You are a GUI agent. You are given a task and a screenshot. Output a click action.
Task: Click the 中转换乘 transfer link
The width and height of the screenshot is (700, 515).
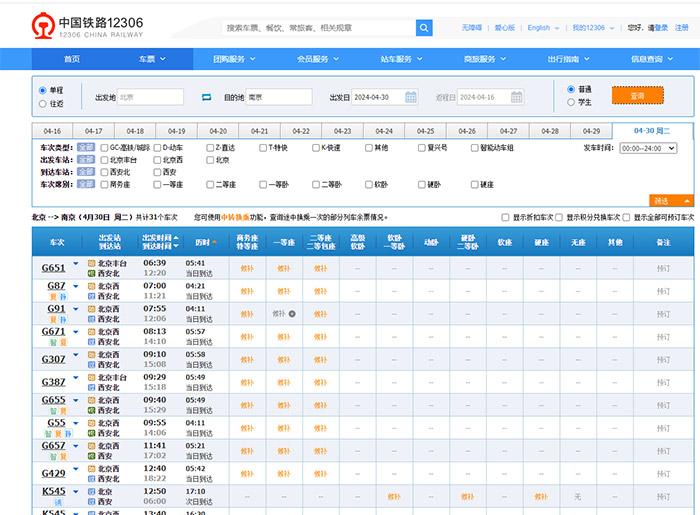click(x=234, y=216)
